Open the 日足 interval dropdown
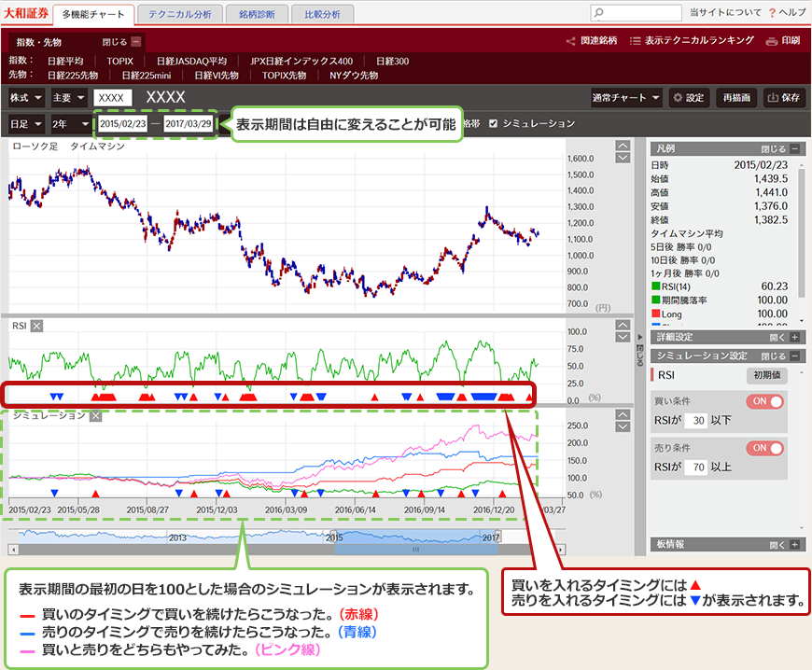 (26, 123)
